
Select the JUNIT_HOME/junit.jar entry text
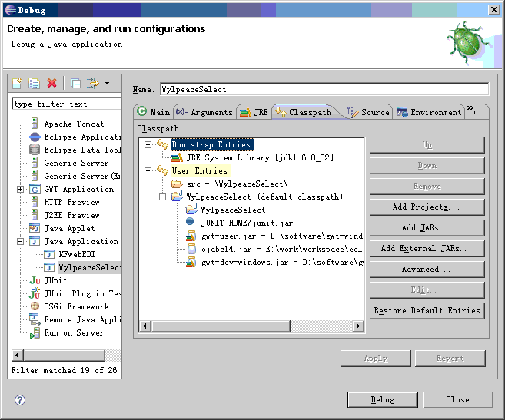click(x=247, y=223)
